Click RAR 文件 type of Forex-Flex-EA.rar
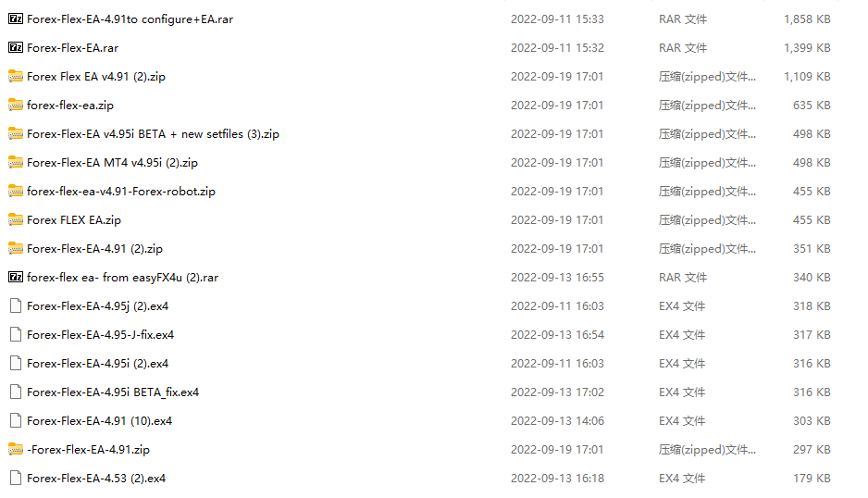Viewport: 868px width, 498px height. coord(683,47)
